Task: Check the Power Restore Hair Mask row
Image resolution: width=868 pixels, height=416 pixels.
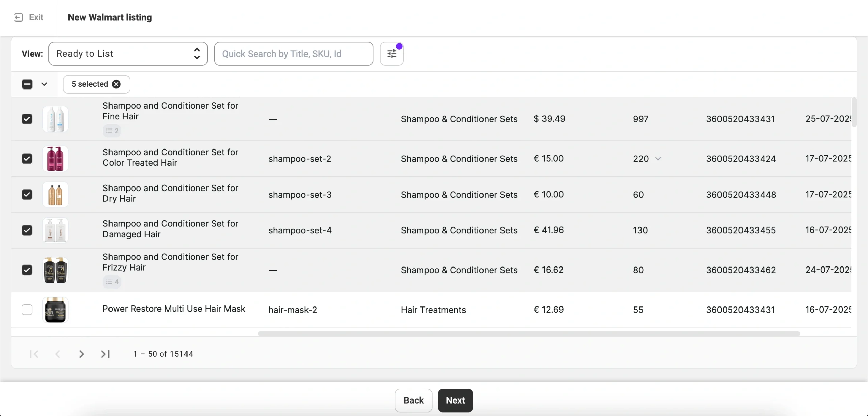Action: [x=27, y=310]
